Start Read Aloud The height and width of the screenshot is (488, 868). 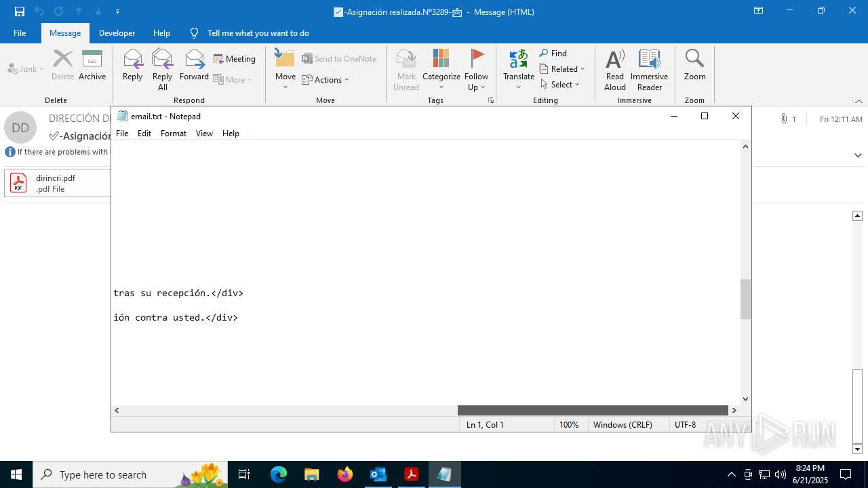(x=615, y=69)
